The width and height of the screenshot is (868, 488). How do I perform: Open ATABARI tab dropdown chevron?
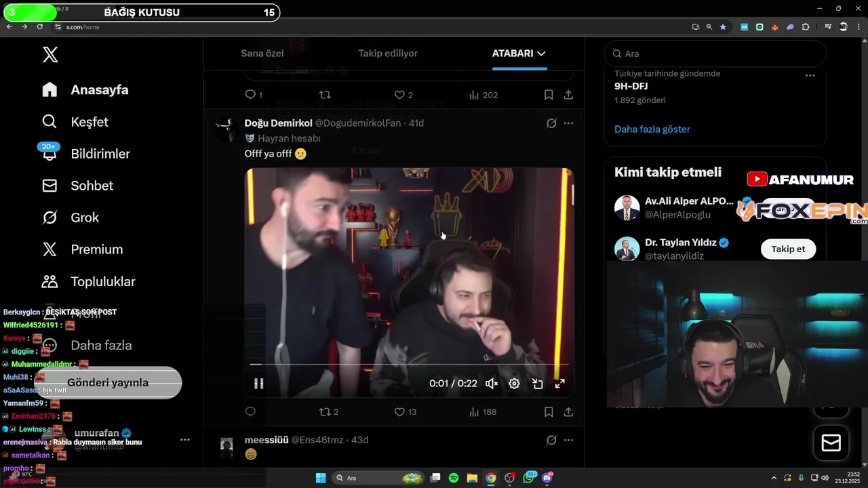tap(541, 54)
